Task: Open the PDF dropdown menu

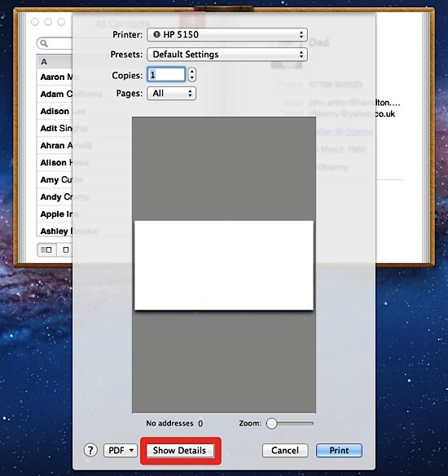Action: 121,450
